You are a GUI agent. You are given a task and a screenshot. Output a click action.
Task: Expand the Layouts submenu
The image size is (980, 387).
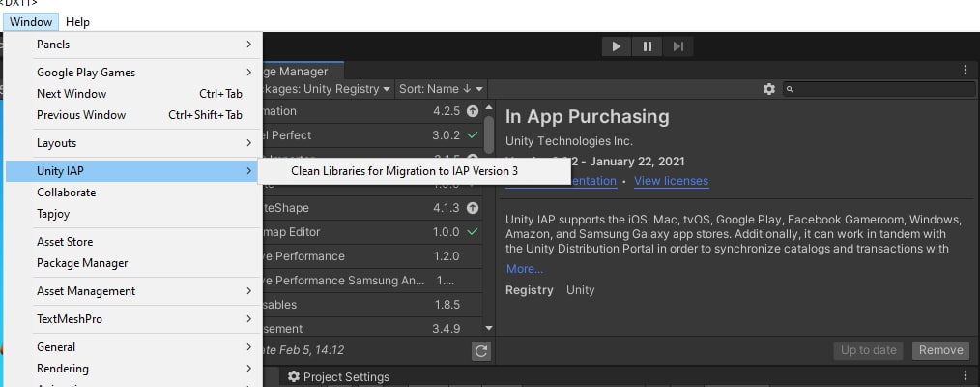[133, 143]
